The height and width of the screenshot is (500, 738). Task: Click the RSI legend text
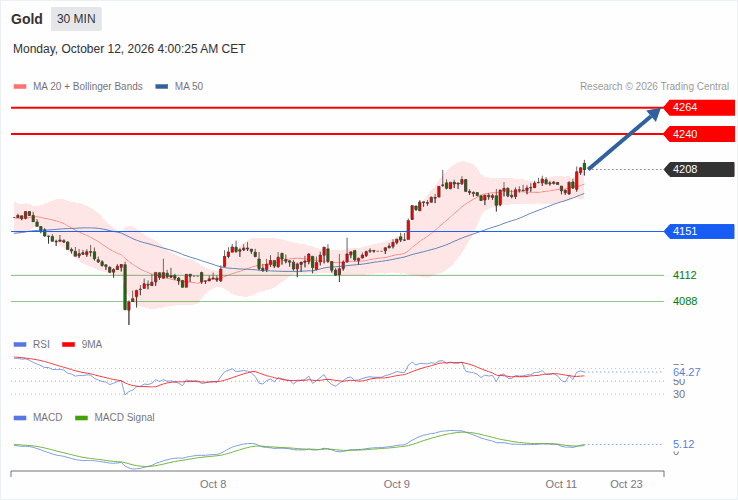click(x=41, y=345)
